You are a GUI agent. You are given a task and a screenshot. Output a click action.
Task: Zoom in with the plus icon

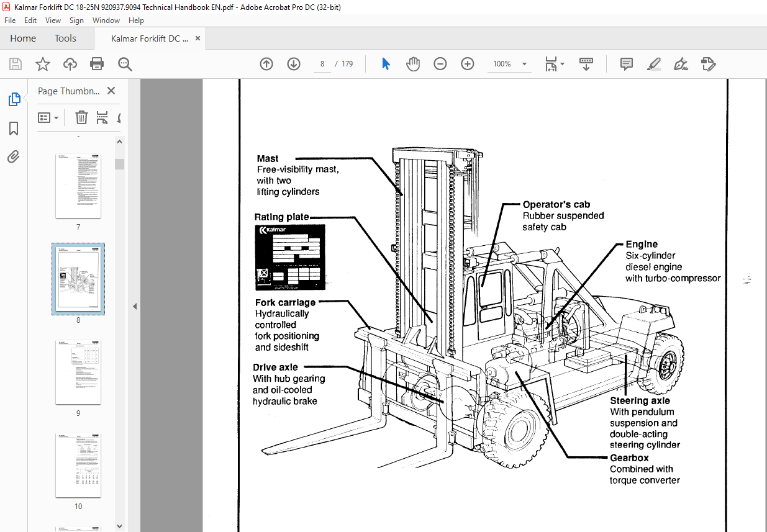(x=468, y=64)
